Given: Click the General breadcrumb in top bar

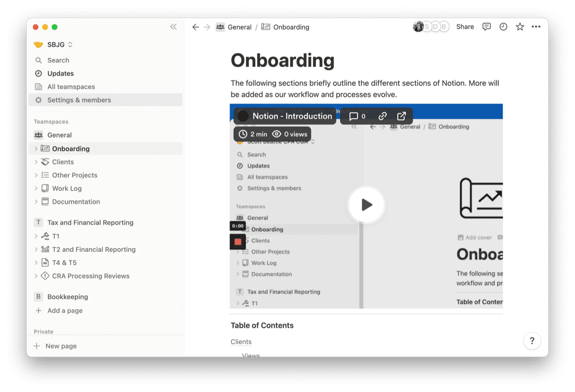Looking at the screenshot, I should [233, 27].
